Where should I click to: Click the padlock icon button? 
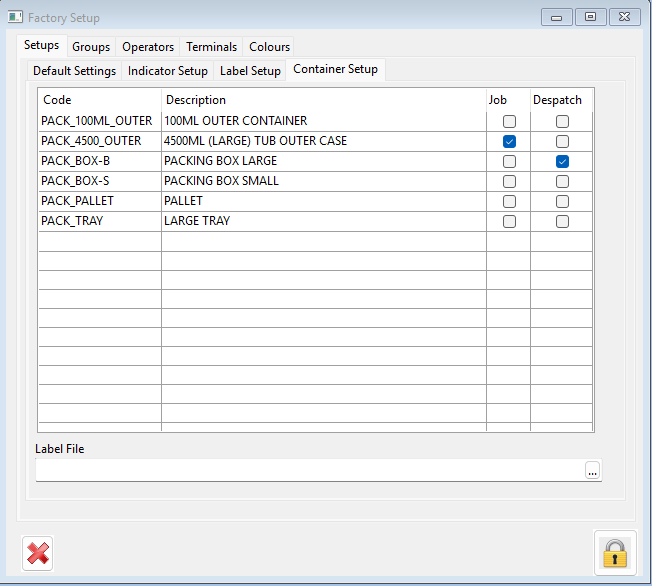(x=613, y=553)
